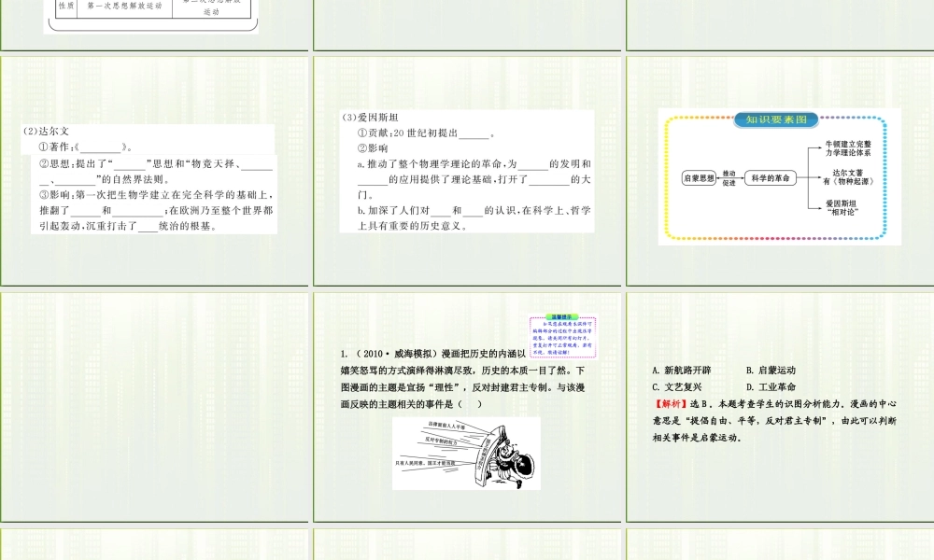Viewport: 934px width, 560px height.
Task: Click answer option A. 新航路开辟
Action: click(682, 371)
